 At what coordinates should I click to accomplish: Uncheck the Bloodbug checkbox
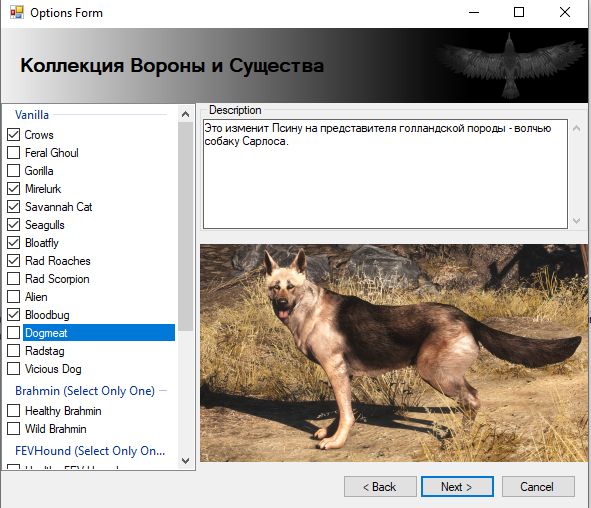coord(14,315)
